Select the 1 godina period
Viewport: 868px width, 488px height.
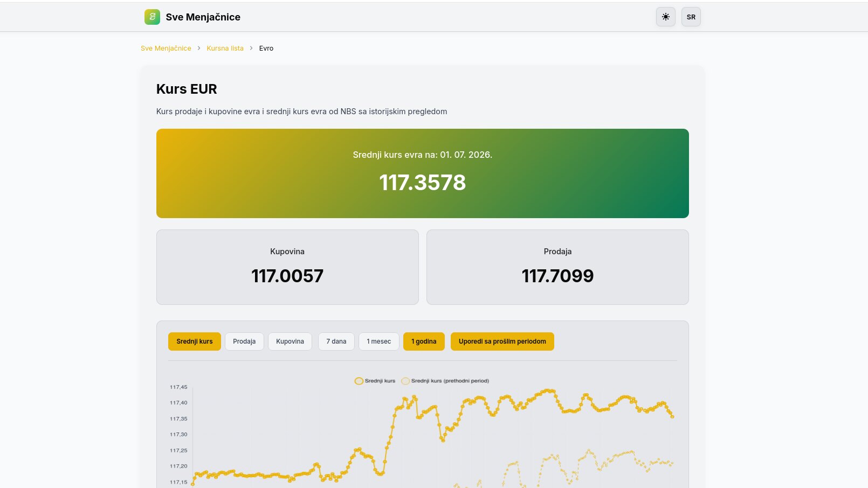[x=424, y=341]
